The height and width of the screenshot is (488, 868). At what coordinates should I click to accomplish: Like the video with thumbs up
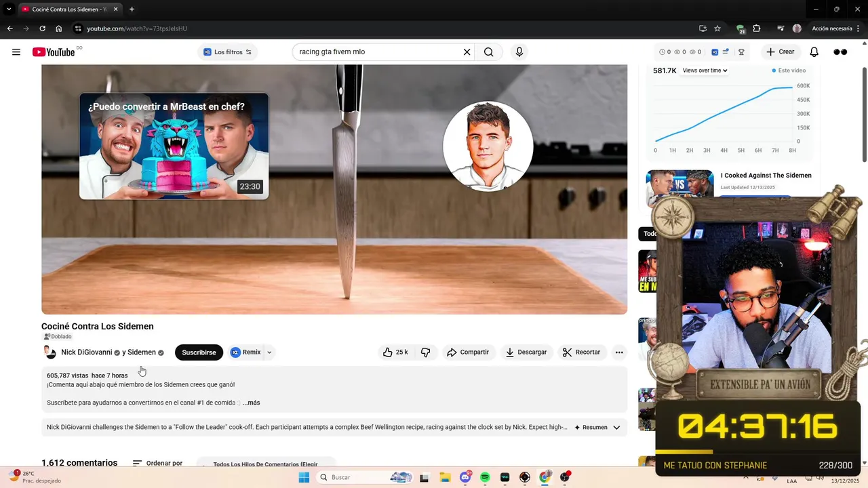[x=395, y=352]
